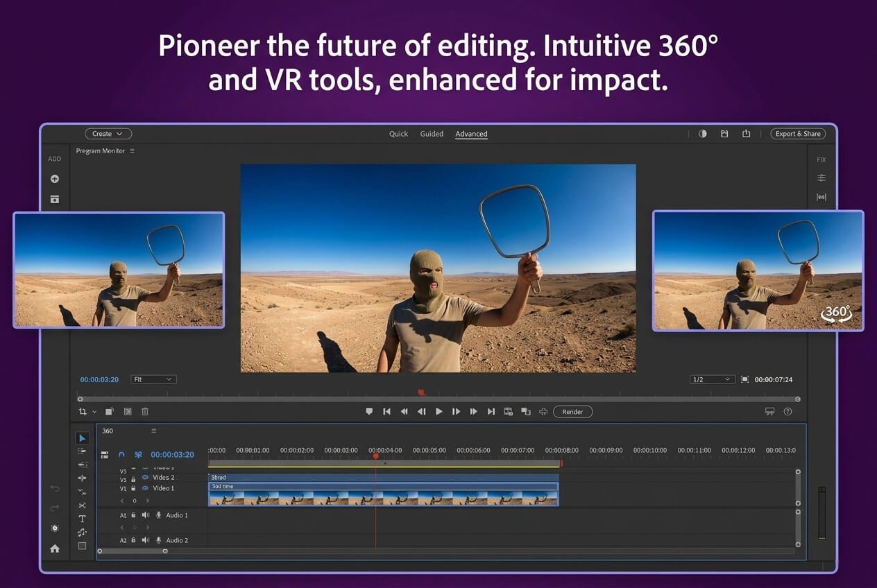
Task: Lock the Audio 1 track
Action: click(x=133, y=514)
